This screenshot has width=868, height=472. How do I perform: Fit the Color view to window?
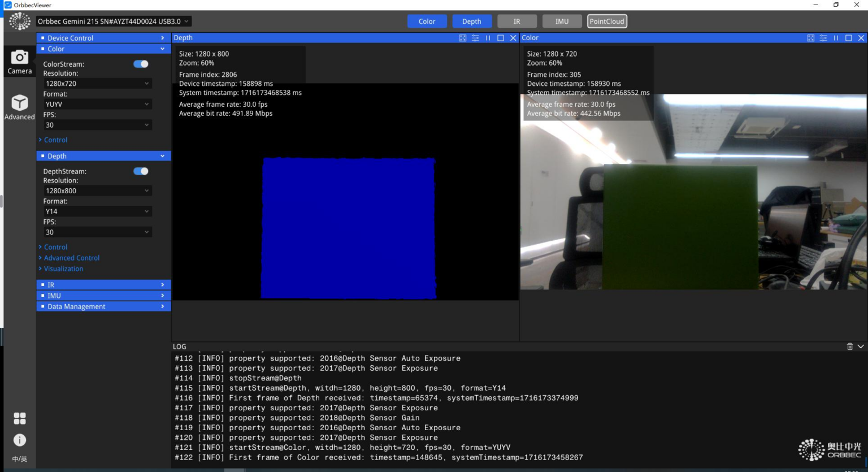click(x=810, y=38)
